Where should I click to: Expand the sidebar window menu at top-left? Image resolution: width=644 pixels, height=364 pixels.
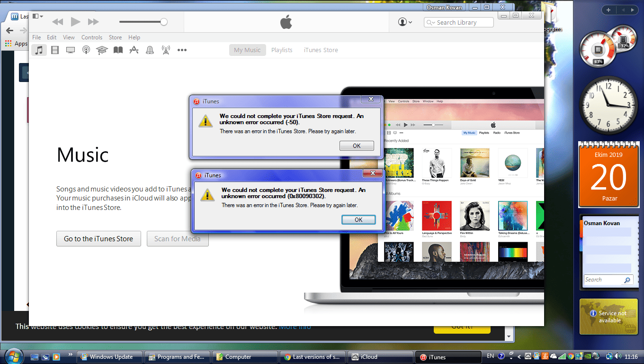(37, 16)
